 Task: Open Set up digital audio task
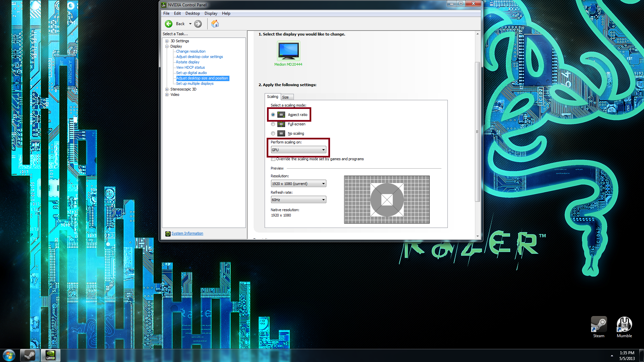point(192,73)
